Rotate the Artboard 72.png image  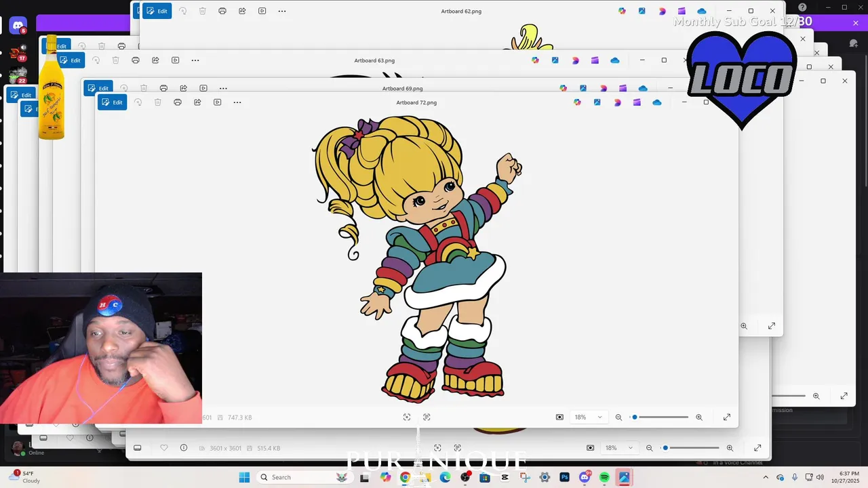point(138,102)
